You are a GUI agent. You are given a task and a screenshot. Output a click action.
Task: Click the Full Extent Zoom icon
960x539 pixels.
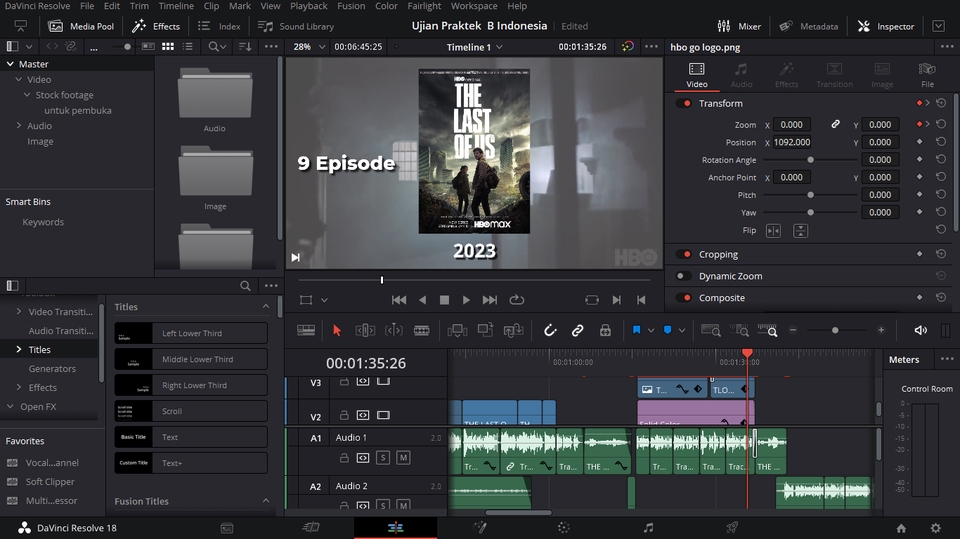[x=710, y=330]
